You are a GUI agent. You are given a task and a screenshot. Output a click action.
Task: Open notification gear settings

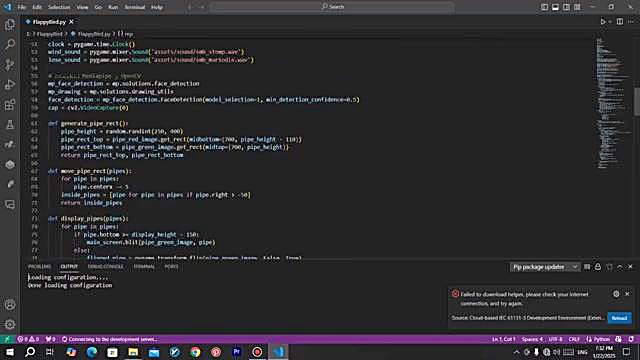point(616,294)
